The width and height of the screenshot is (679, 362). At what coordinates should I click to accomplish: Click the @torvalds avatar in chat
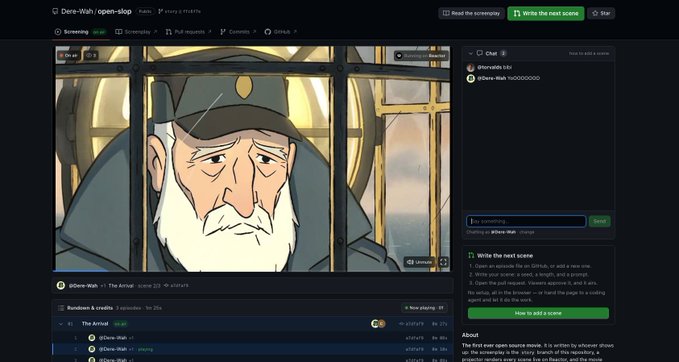(x=471, y=68)
